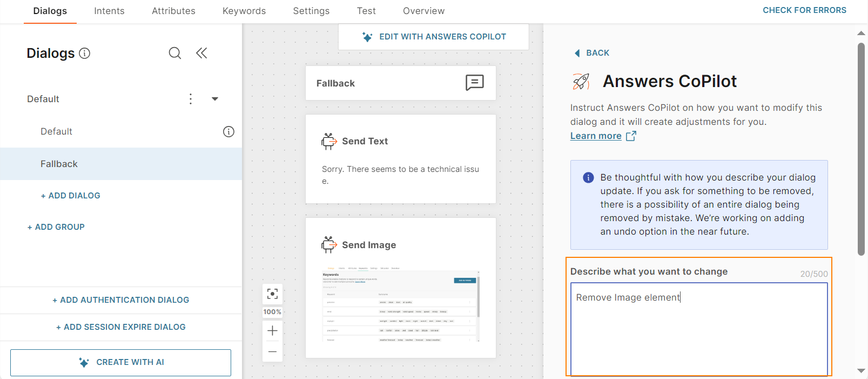
Task: Open the Attributes tab
Action: [173, 11]
